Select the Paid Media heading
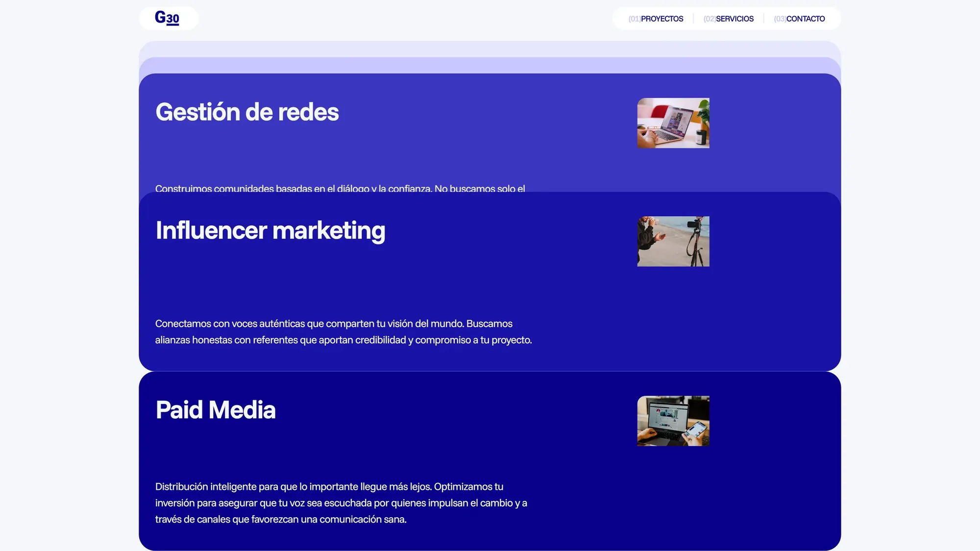 (x=216, y=410)
